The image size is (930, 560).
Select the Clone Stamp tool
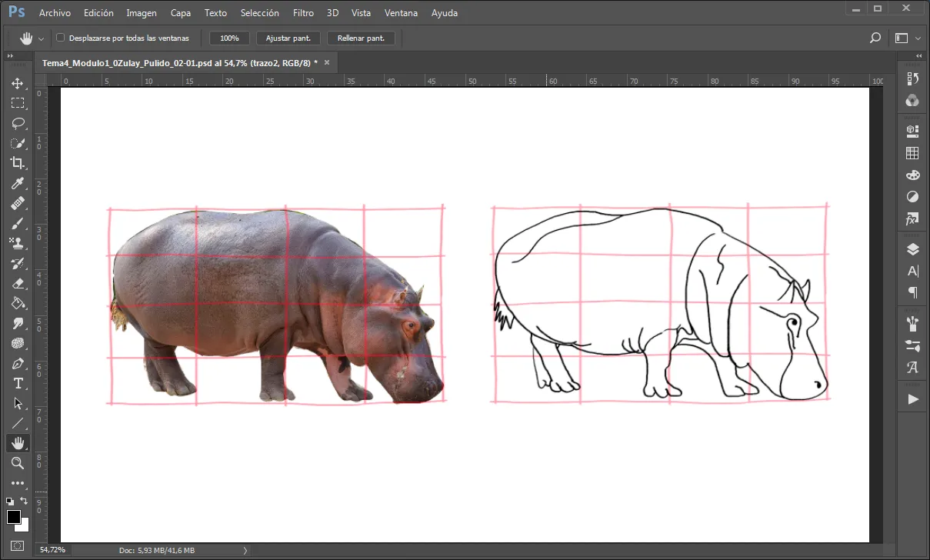pos(17,243)
